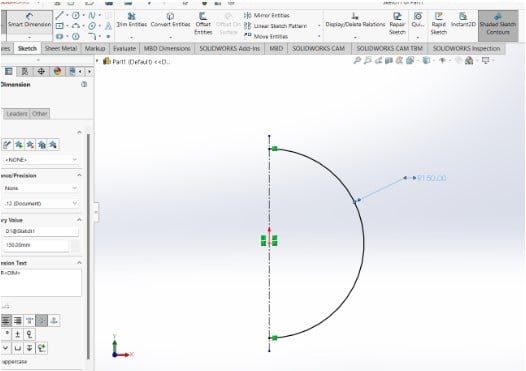526x371 pixels.
Task: Click add style star icon
Action: tap(19, 145)
